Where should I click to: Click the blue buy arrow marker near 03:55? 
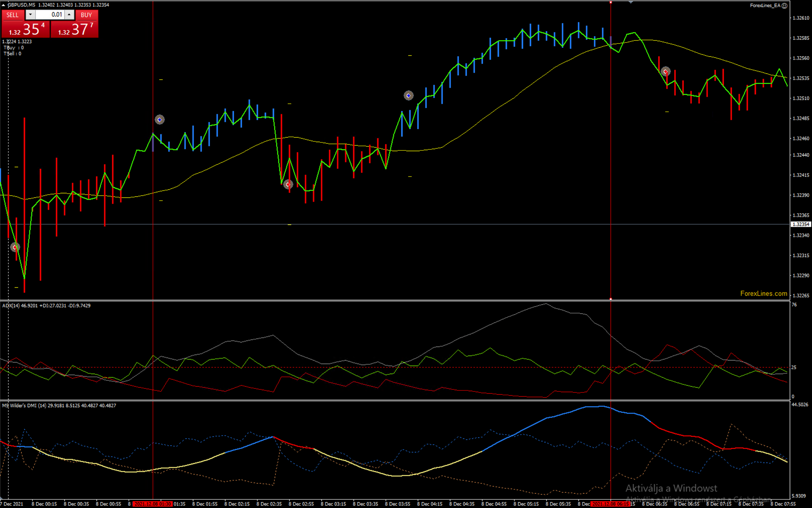tap(408, 96)
